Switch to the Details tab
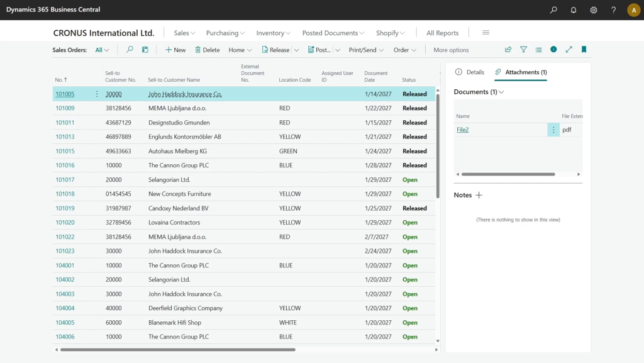 (x=470, y=72)
